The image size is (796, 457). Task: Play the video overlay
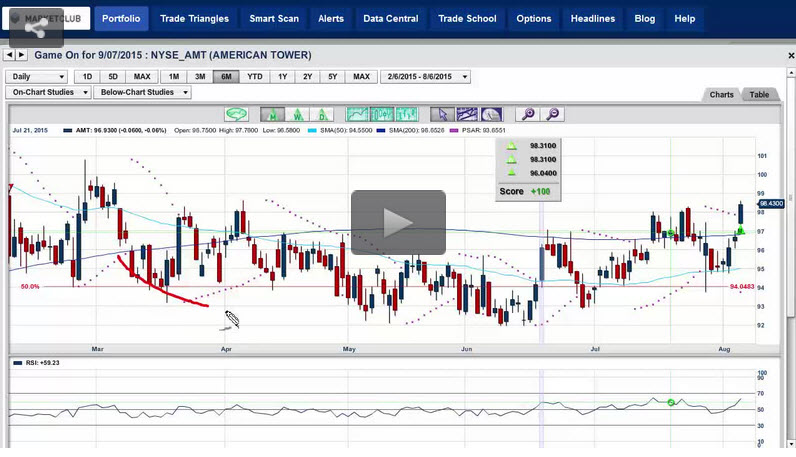point(399,222)
